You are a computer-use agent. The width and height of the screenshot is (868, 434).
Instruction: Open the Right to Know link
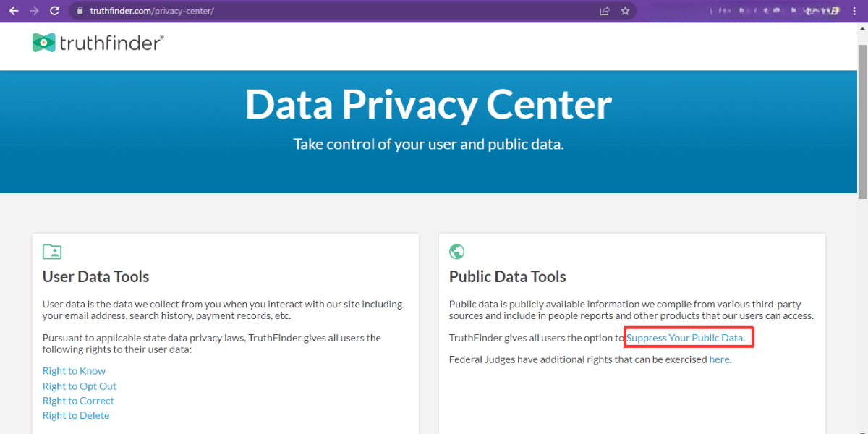[74, 371]
